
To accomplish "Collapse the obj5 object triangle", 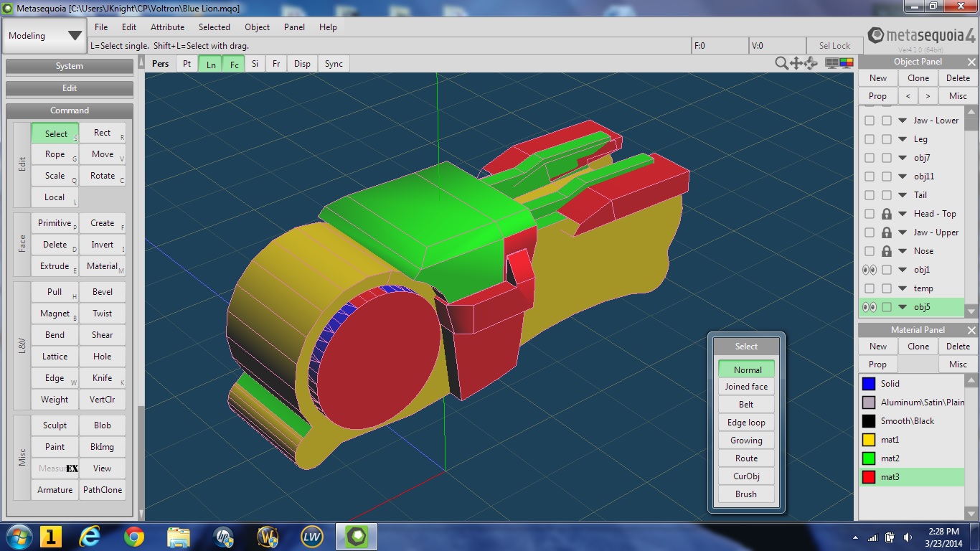I will [x=903, y=307].
